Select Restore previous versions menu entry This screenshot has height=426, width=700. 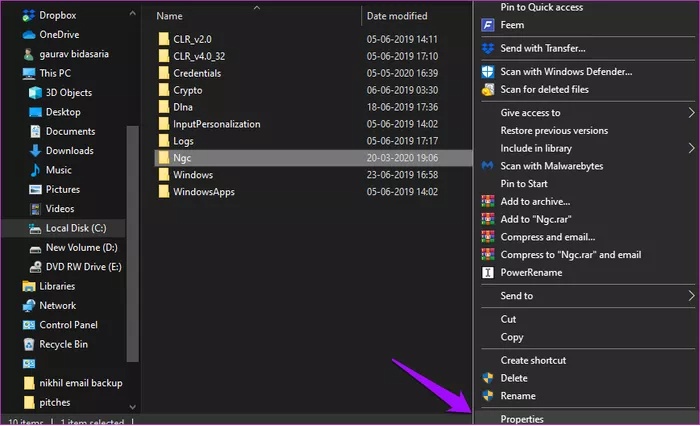(x=554, y=131)
